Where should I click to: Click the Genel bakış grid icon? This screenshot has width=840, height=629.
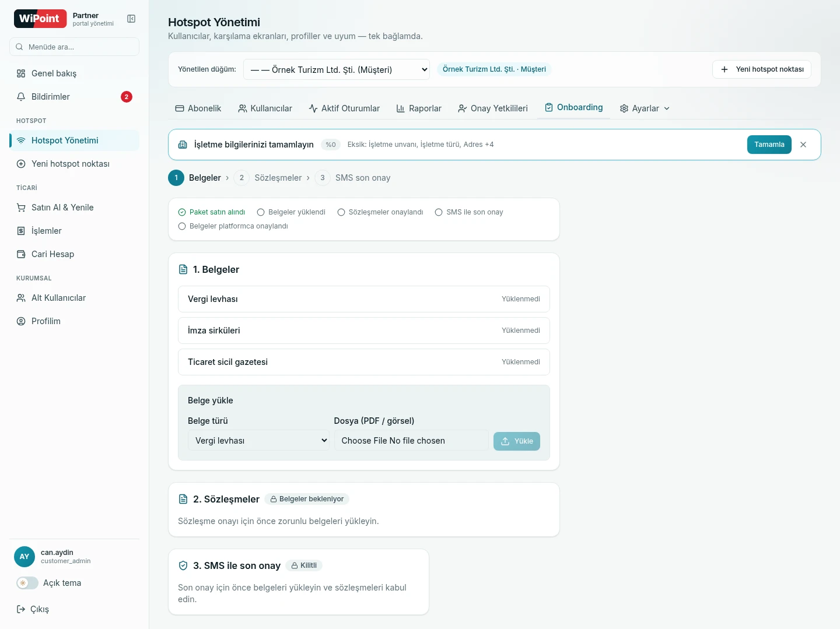21,73
